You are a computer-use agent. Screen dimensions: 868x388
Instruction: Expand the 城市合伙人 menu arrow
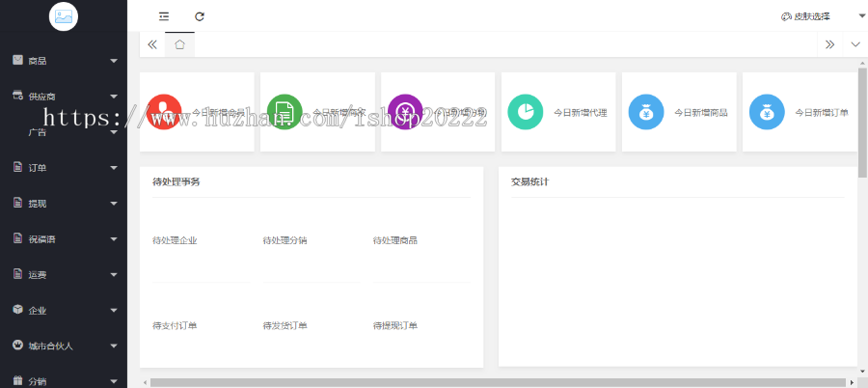point(114,346)
